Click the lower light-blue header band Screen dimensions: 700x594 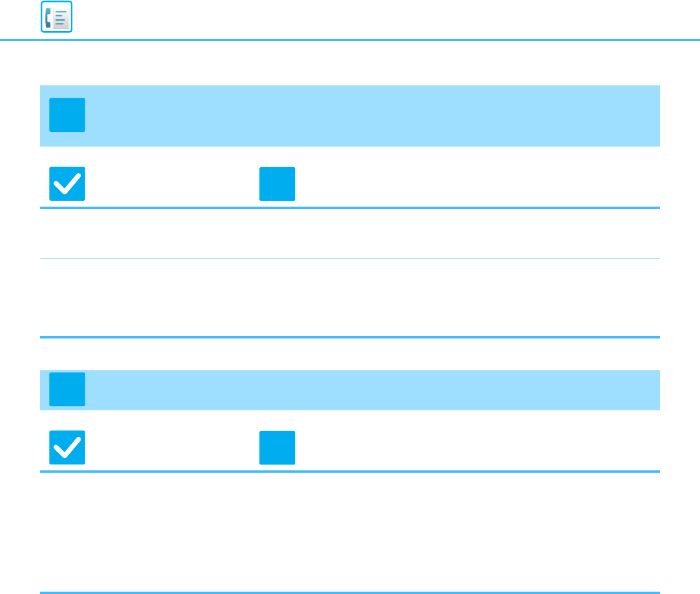350,390
